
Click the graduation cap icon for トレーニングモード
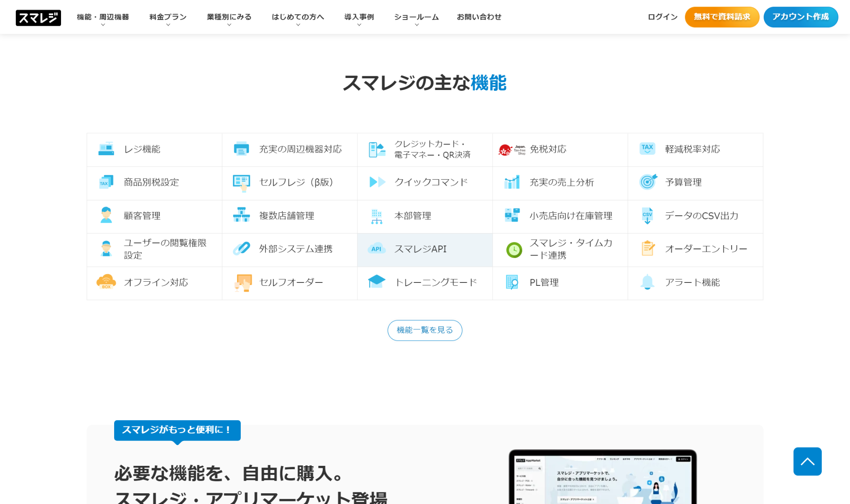[x=377, y=282]
